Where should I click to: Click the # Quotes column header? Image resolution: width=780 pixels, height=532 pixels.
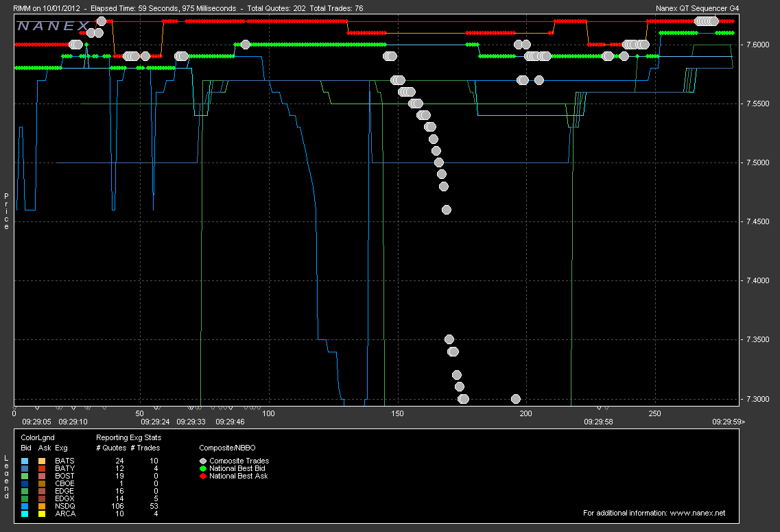click(111, 448)
